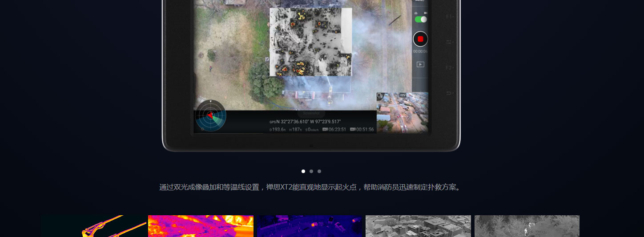Open the grayscale forest people thumbnail
This screenshot has width=644, height=237.
tap(527, 226)
